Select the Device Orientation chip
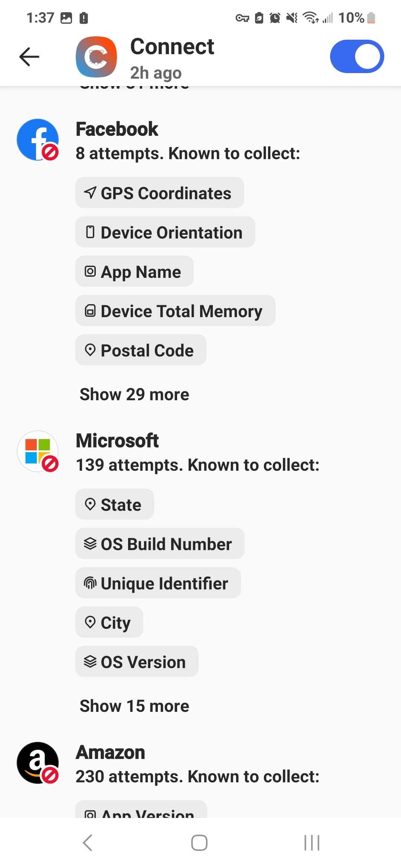This screenshot has width=401, height=868. (165, 232)
